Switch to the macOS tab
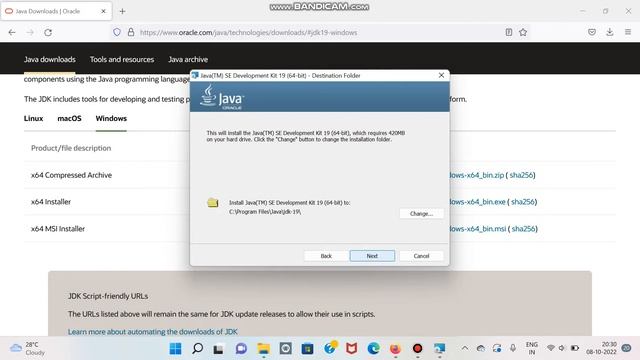 (x=69, y=118)
